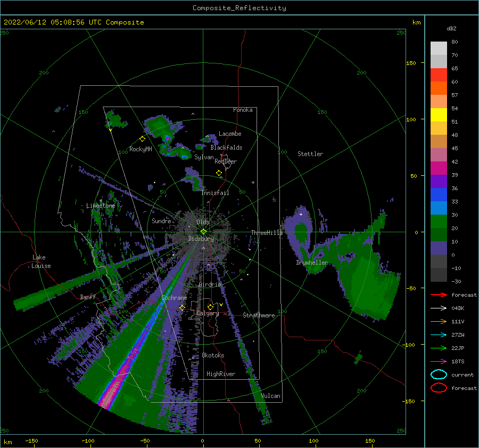Image resolution: width=479 pixels, height=448 pixels.
Task: Click the Strathmore label
Action: [x=259, y=315]
